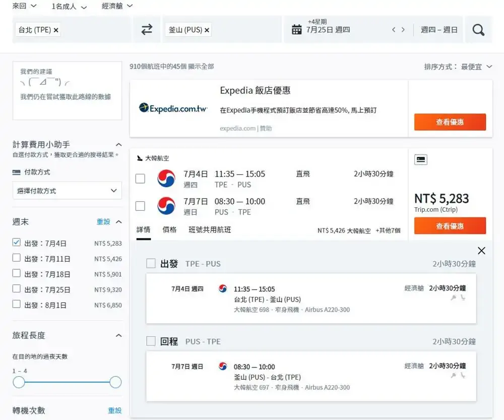Click +其他7個 more providers link
Viewport: 504px width, 420px height.
(388, 230)
